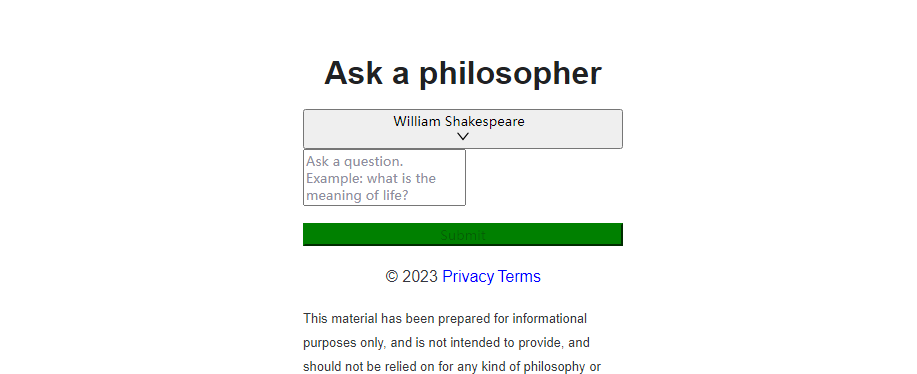Click the faint 'Submit' label text
The height and width of the screenshot is (374, 917).
pos(463,236)
